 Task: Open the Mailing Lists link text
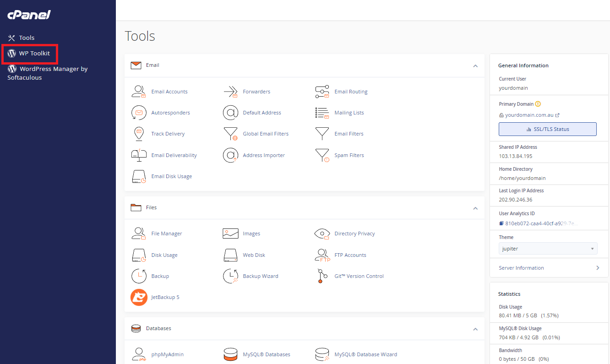(x=349, y=113)
